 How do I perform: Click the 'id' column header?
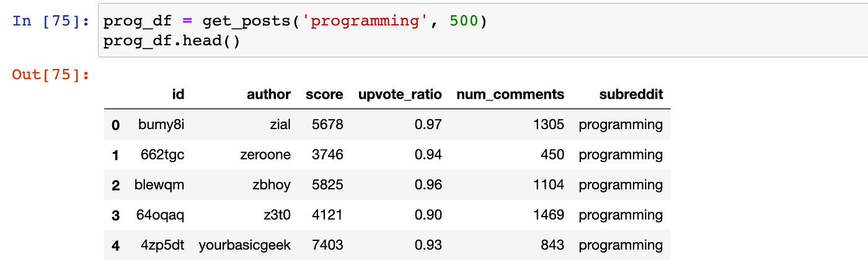point(178,94)
